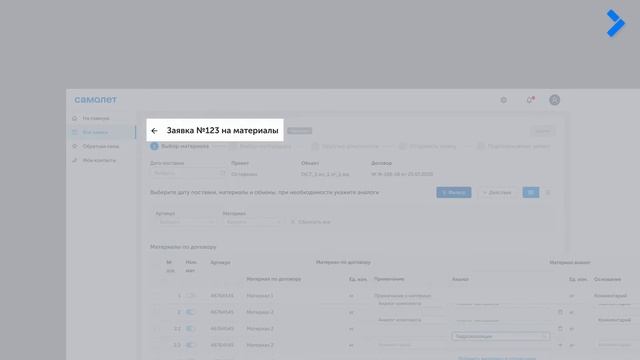Switch to the blue table view button
The image size is (640, 360).
point(531,192)
